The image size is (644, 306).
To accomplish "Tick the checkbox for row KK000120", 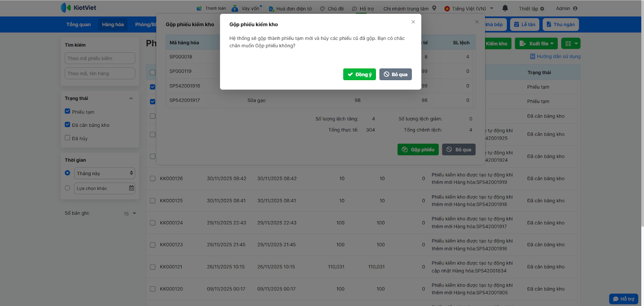I will pyautogui.click(x=153, y=289).
